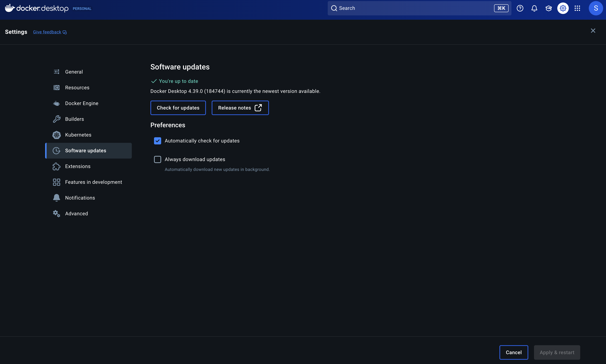Image resolution: width=606 pixels, height=364 pixels.
Task: Click the Cancel button
Action: [x=513, y=353]
